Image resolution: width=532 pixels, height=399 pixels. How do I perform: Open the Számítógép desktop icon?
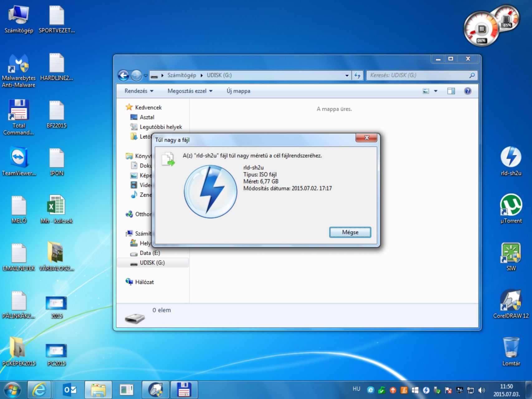(x=19, y=19)
